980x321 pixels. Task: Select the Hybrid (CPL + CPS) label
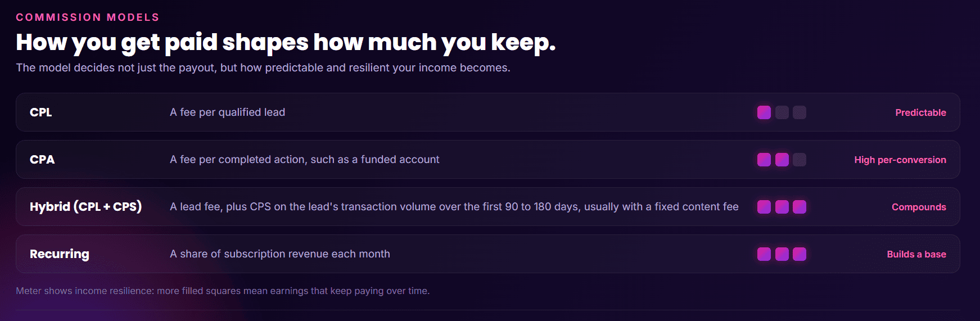pos(85,207)
